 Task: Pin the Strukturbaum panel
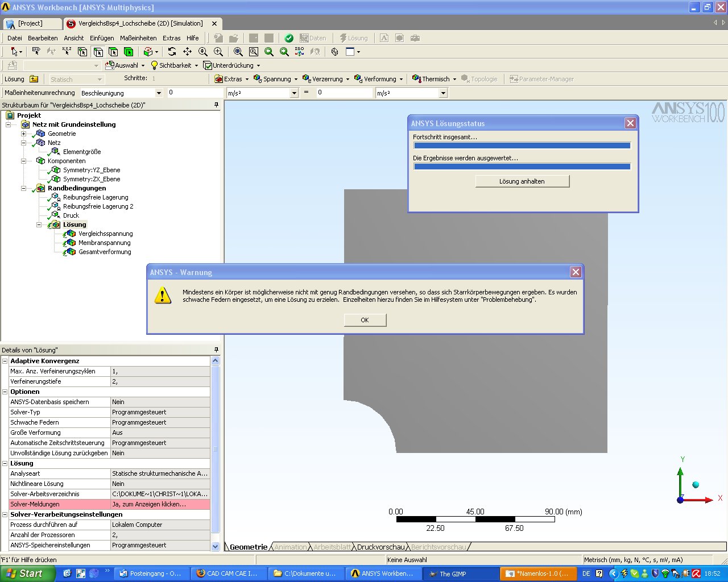point(216,105)
